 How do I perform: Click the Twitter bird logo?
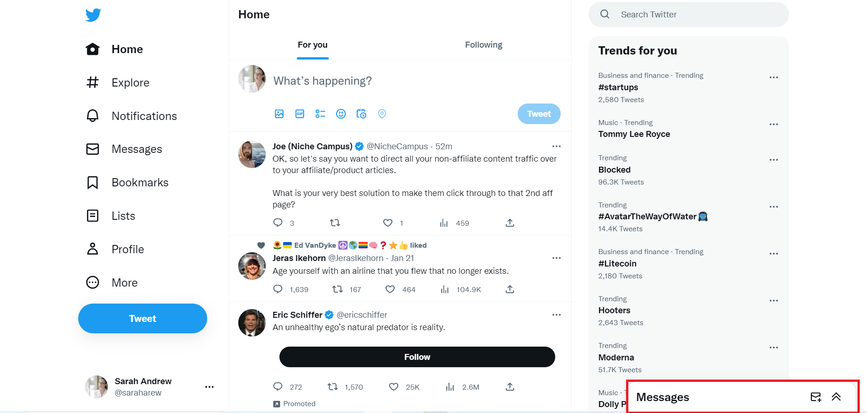93,14
